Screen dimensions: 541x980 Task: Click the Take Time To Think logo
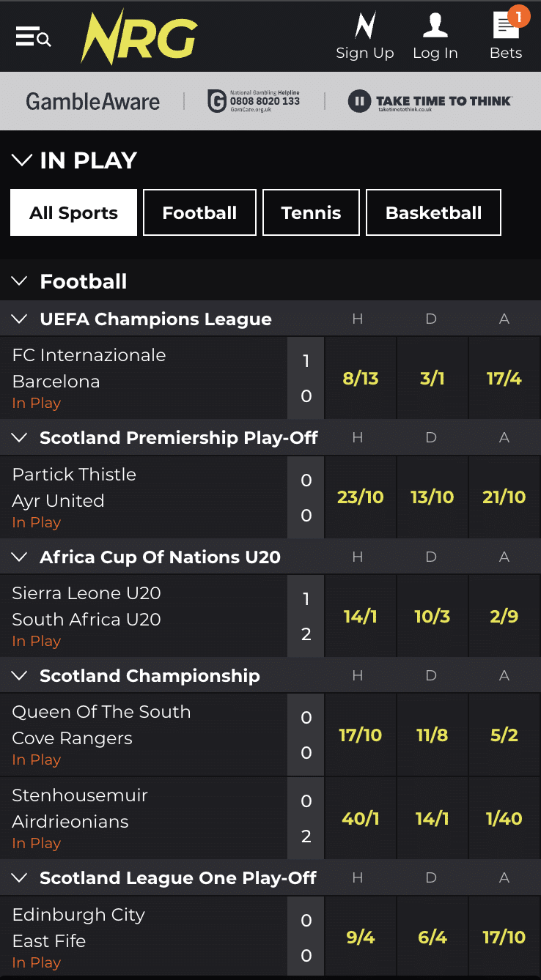(x=430, y=101)
